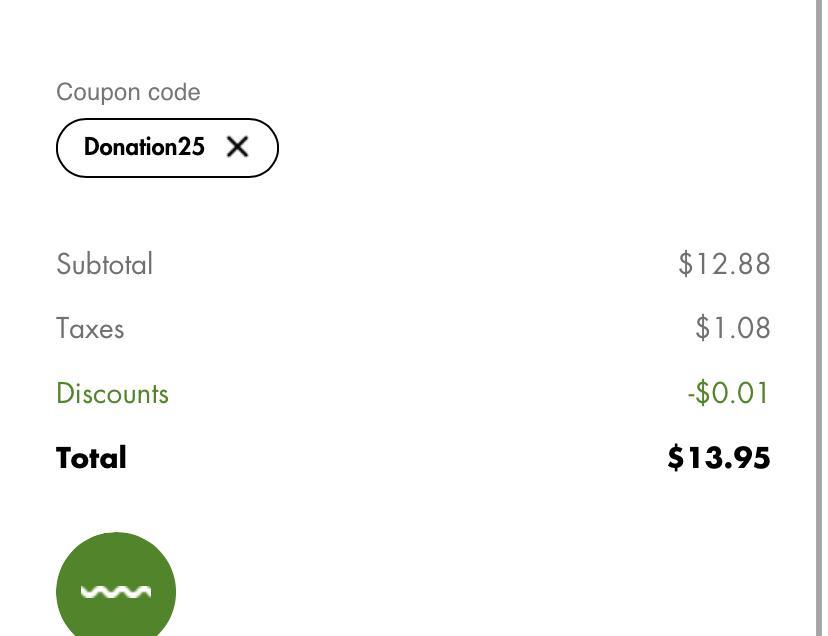Remove the Donation25 coupon with the X
828x636 pixels.
(x=237, y=147)
